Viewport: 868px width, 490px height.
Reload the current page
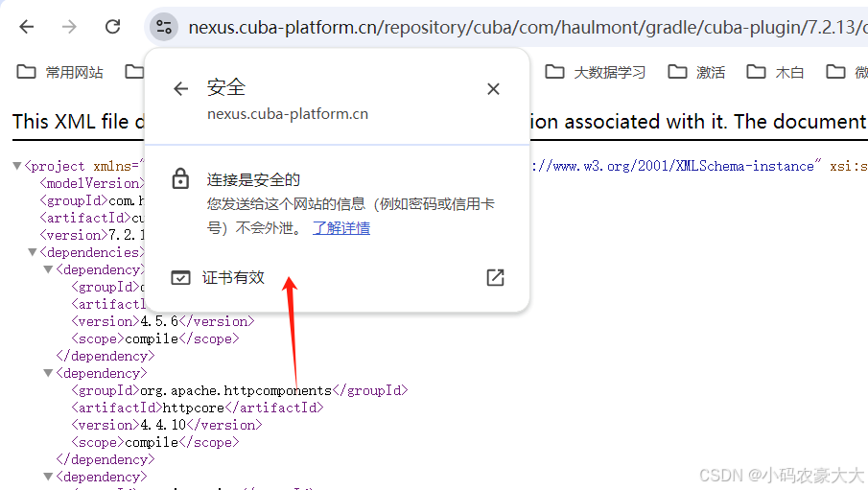(113, 27)
